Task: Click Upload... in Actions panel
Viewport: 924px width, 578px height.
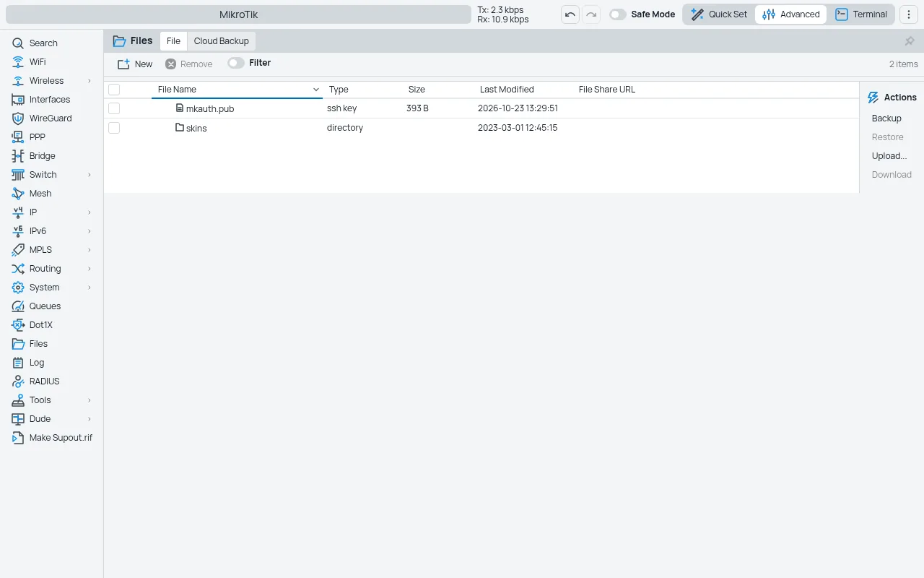Action: 889,156
